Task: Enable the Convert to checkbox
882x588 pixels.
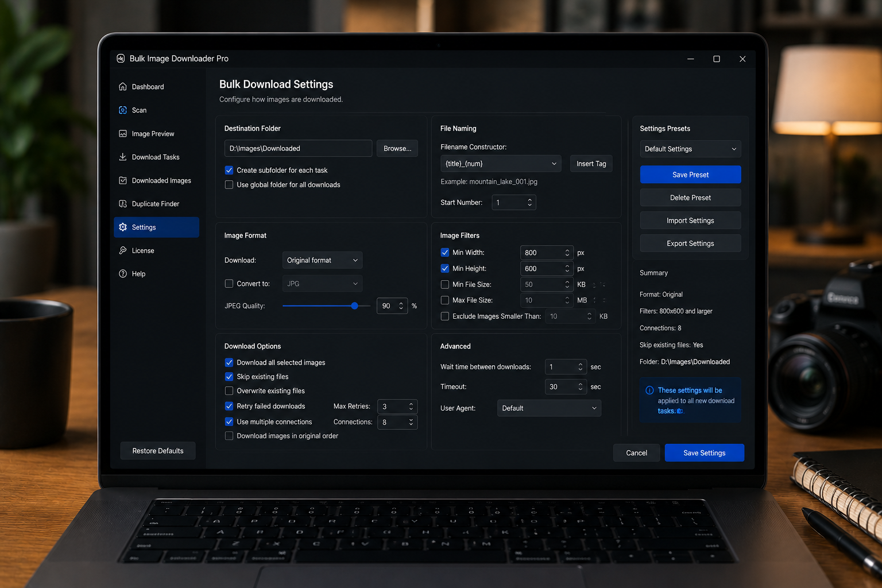Action: [229, 284]
